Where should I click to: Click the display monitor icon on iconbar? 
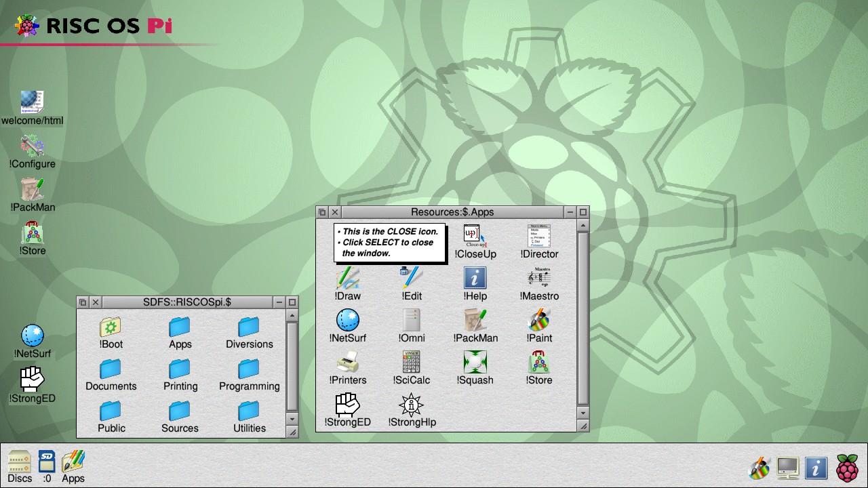787,468
